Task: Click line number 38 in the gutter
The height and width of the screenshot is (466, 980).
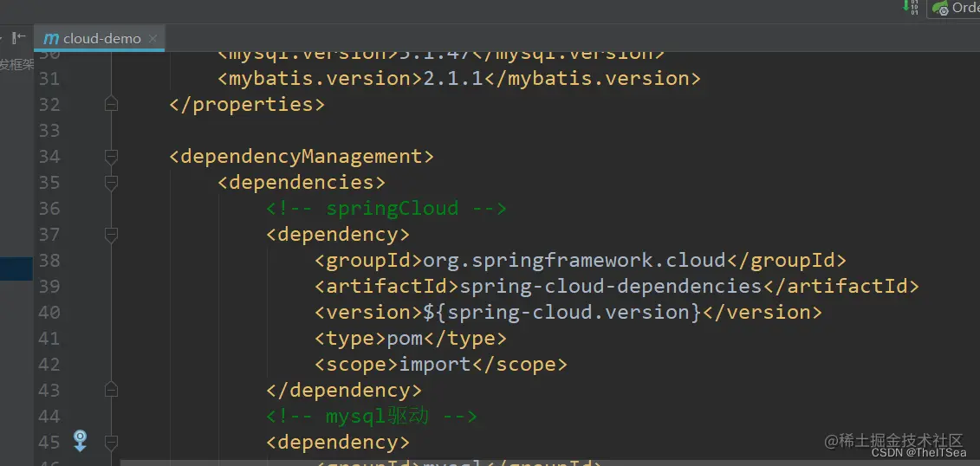Action: coord(49,260)
